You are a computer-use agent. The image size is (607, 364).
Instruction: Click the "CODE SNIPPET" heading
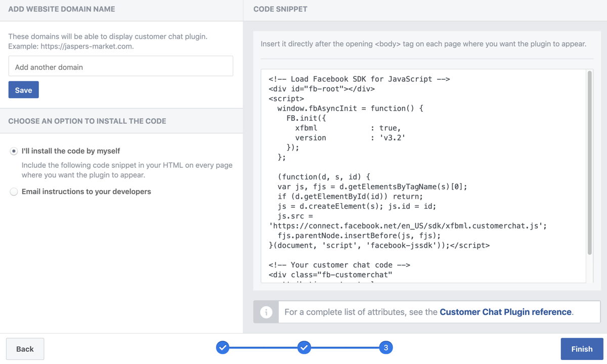(280, 9)
